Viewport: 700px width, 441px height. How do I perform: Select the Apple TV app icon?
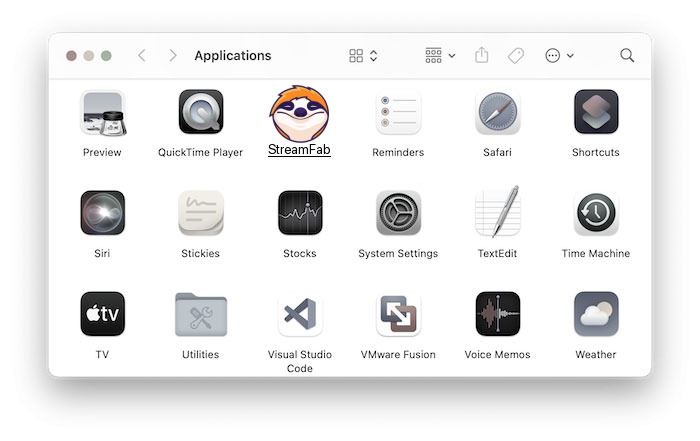coord(103,314)
